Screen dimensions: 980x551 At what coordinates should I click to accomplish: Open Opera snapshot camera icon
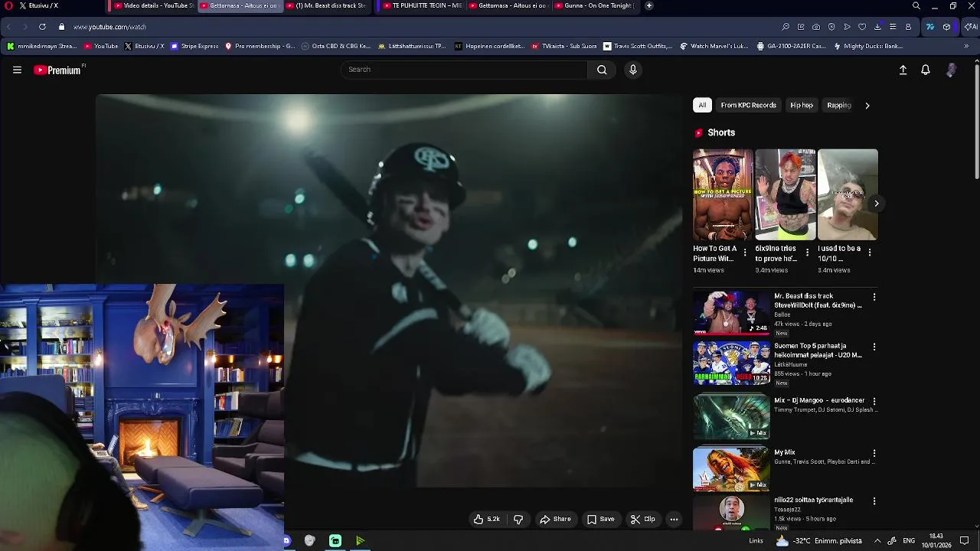(x=816, y=27)
